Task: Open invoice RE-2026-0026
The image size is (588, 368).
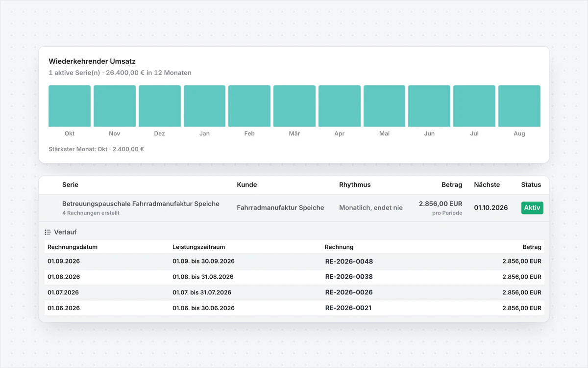Action: [349, 292]
